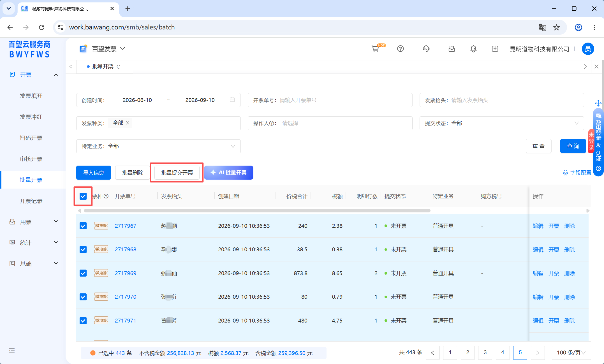Uncheck row 2717968 checkbox

pyautogui.click(x=83, y=249)
